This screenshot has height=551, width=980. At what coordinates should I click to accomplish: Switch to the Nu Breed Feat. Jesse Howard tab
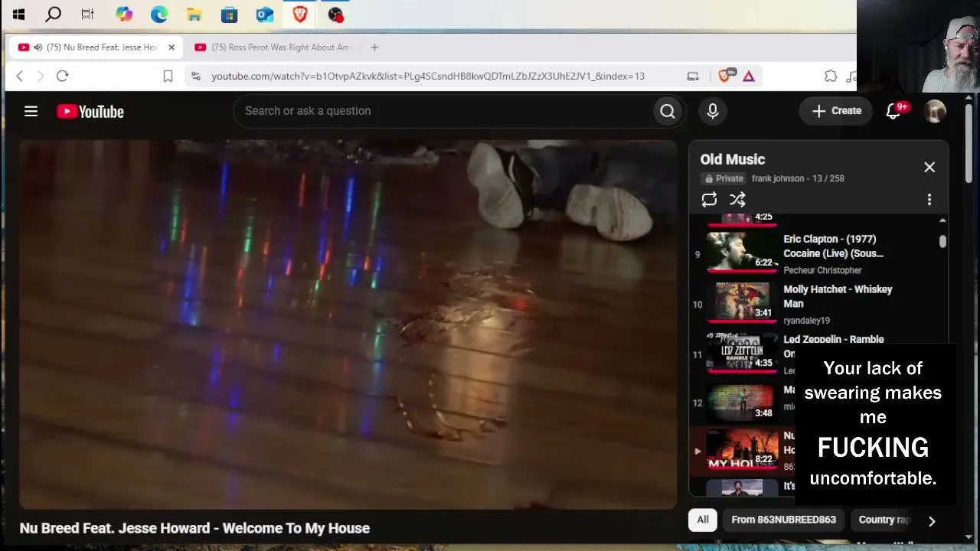[96, 47]
